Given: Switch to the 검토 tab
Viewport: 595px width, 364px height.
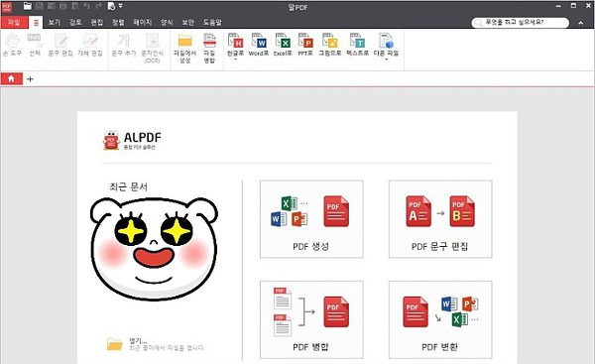Looking at the screenshot, I should [75, 22].
